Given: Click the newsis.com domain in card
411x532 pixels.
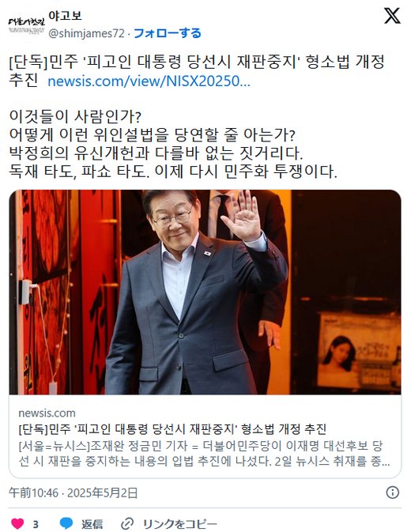Looking at the screenshot, I should 47,413.
